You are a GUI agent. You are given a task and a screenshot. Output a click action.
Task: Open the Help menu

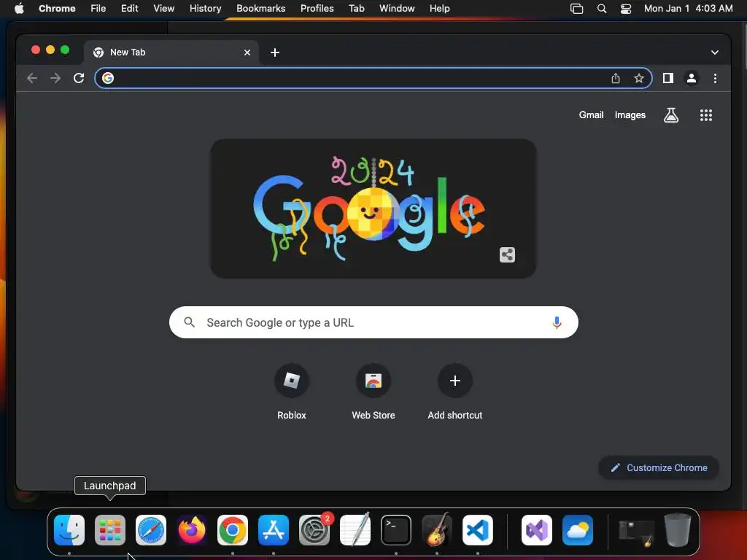pos(439,9)
